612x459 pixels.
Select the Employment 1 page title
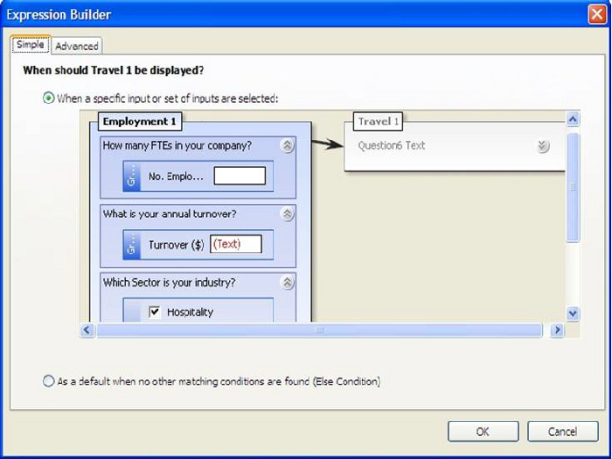[140, 121]
